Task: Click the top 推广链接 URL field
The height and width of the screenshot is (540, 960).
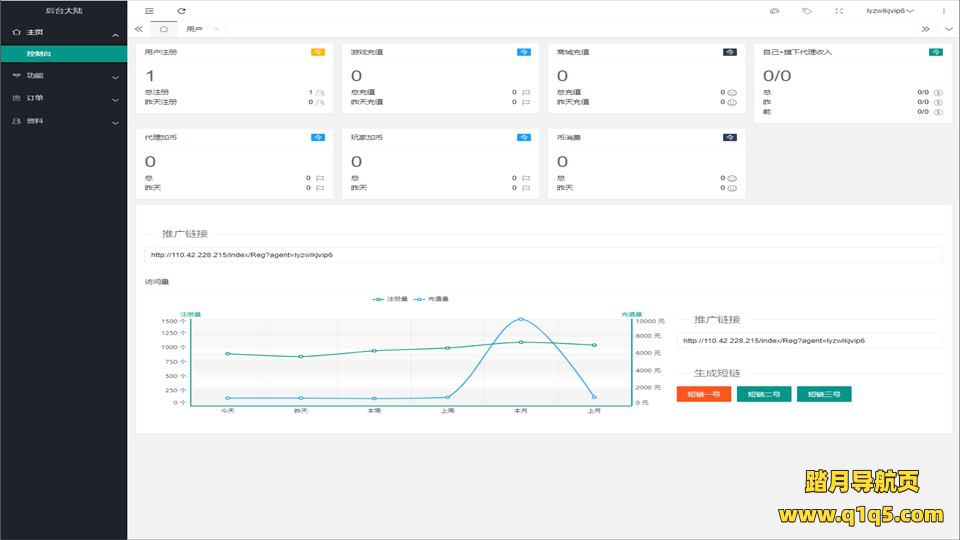Action: click(543, 255)
